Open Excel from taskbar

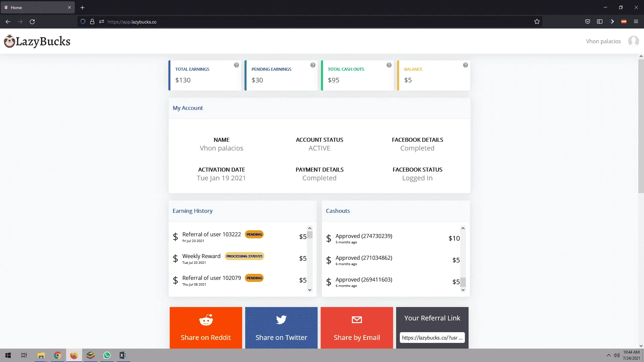123,355
